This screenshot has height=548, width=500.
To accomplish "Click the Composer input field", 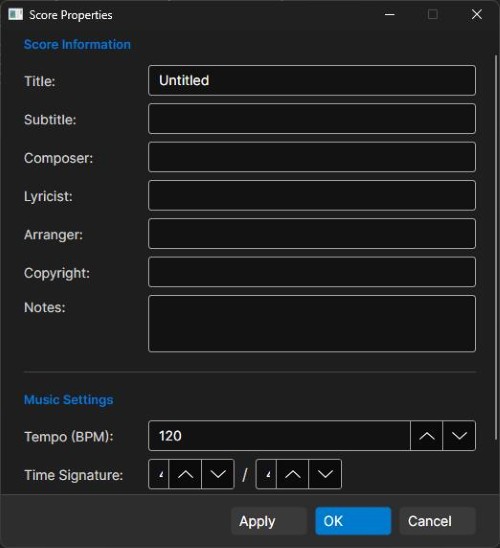I will (x=312, y=157).
